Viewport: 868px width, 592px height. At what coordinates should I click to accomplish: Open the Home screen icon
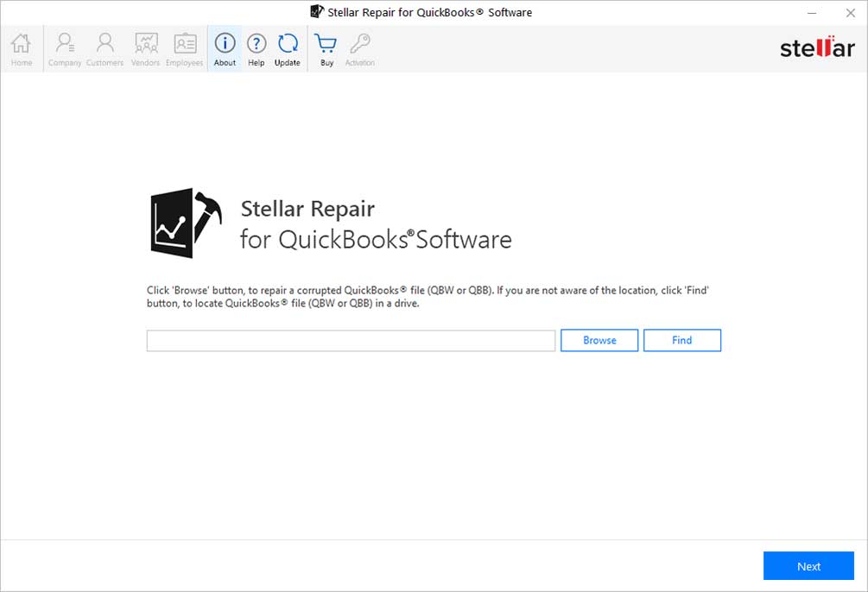pyautogui.click(x=20, y=47)
